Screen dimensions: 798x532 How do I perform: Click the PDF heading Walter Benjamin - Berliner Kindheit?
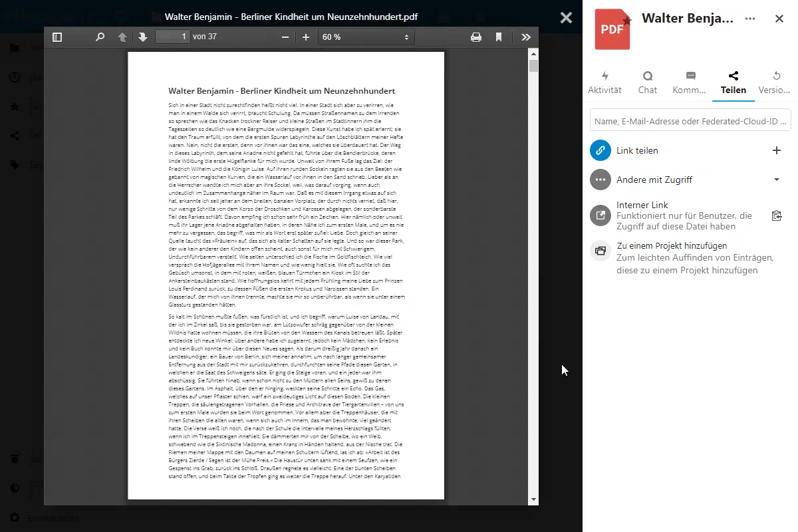click(x=282, y=91)
